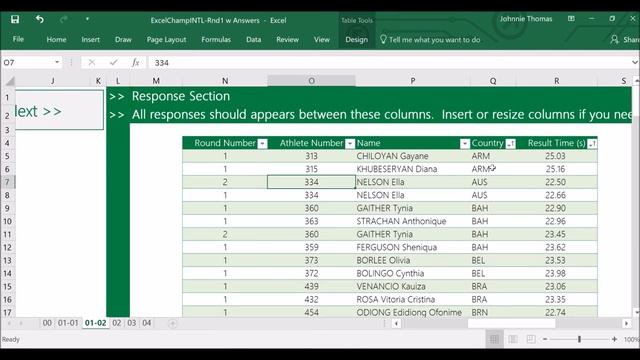This screenshot has height=360, width=640.
Task: Go to the Page Layout tab
Action: [x=167, y=40]
